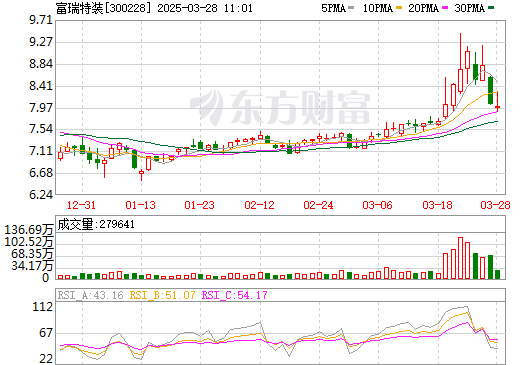Click the RSI_C:54.17 indicator label
Image resolution: width=520 pixels, height=365 pixels.
[x=234, y=295]
